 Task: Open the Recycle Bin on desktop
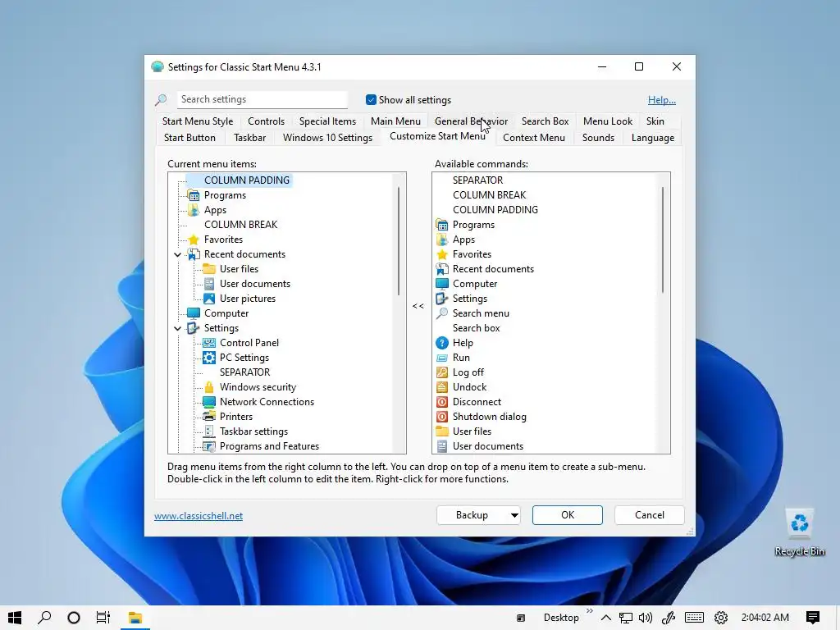(799, 532)
